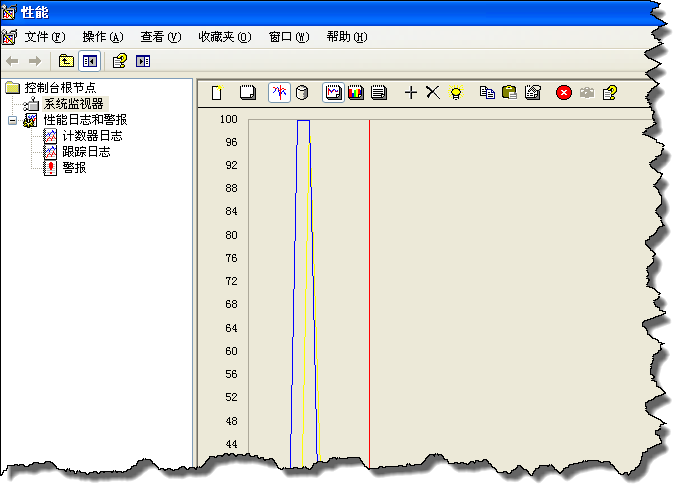Open the 收藏夹(O) menu

(225, 37)
